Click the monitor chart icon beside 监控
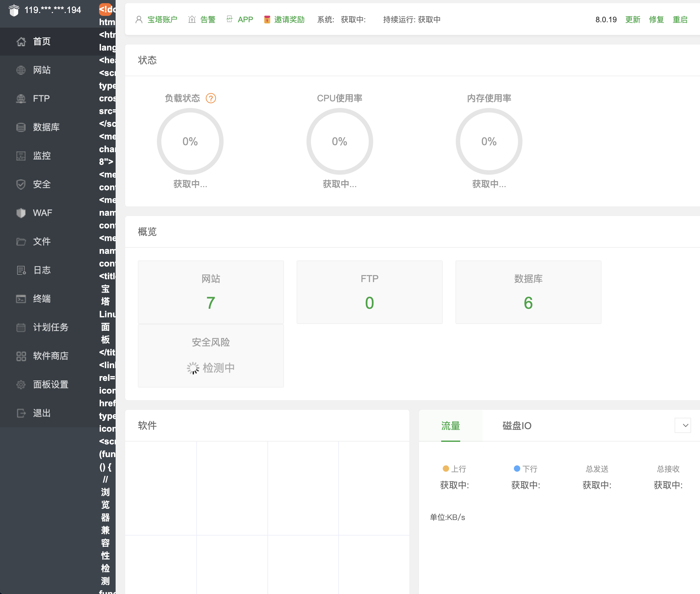Screen dimensions: 700x594 [x=21, y=156]
